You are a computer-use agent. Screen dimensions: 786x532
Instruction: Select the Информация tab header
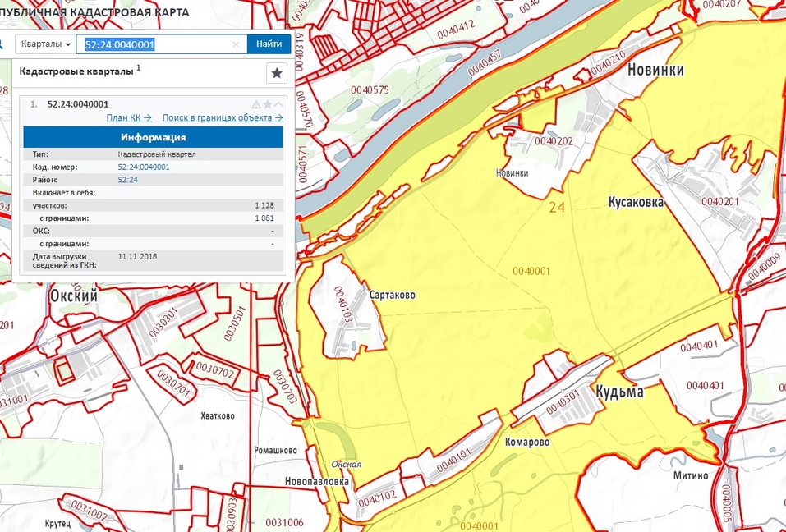[153, 137]
